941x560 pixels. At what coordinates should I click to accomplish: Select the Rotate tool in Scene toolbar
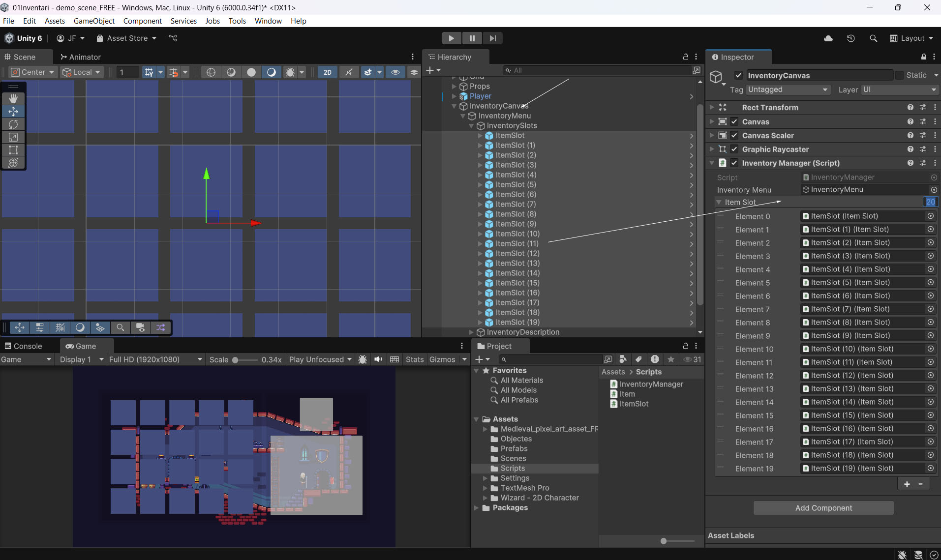13,124
